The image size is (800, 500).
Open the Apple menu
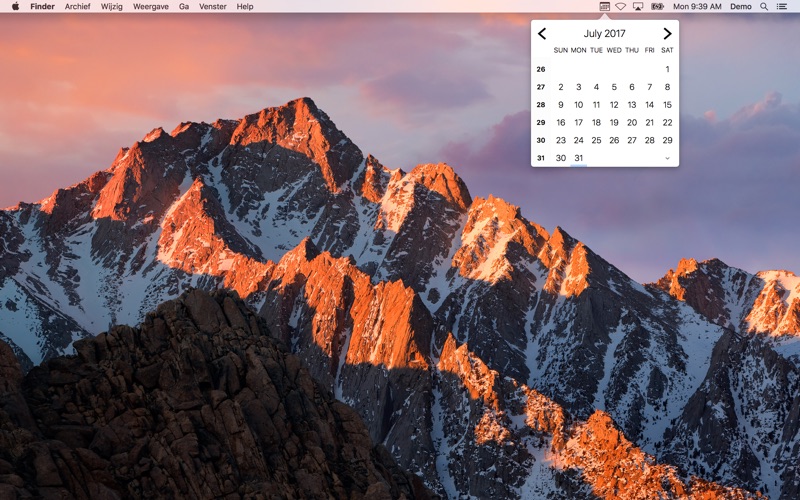tap(15, 6)
